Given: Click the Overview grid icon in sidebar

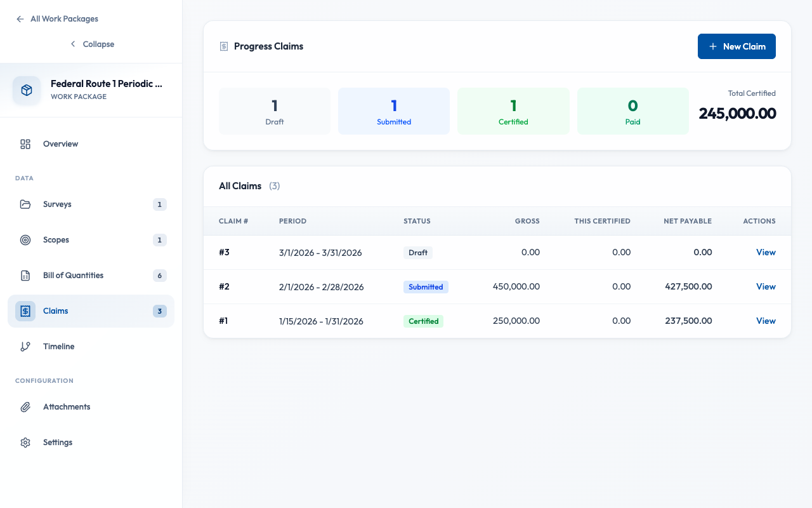Looking at the screenshot, I should pos(25,144).
